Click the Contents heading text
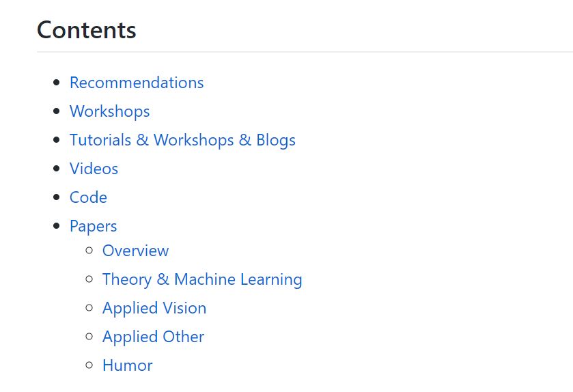The width and height of the screenshot is (573, 392). [86, 30]
